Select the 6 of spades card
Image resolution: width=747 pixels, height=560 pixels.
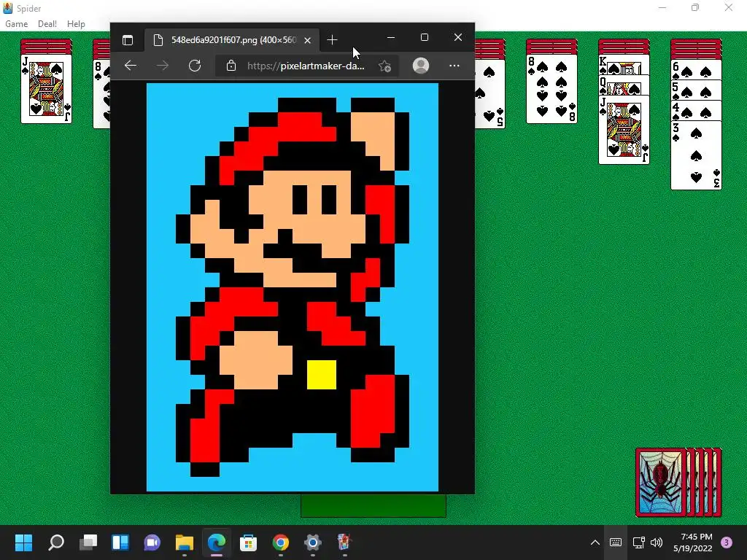pyautogui.click(x=696, y=69)
